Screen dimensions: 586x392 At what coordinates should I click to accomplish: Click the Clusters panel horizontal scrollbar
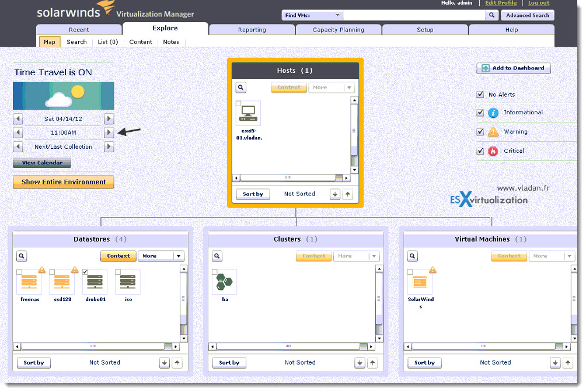291,346
